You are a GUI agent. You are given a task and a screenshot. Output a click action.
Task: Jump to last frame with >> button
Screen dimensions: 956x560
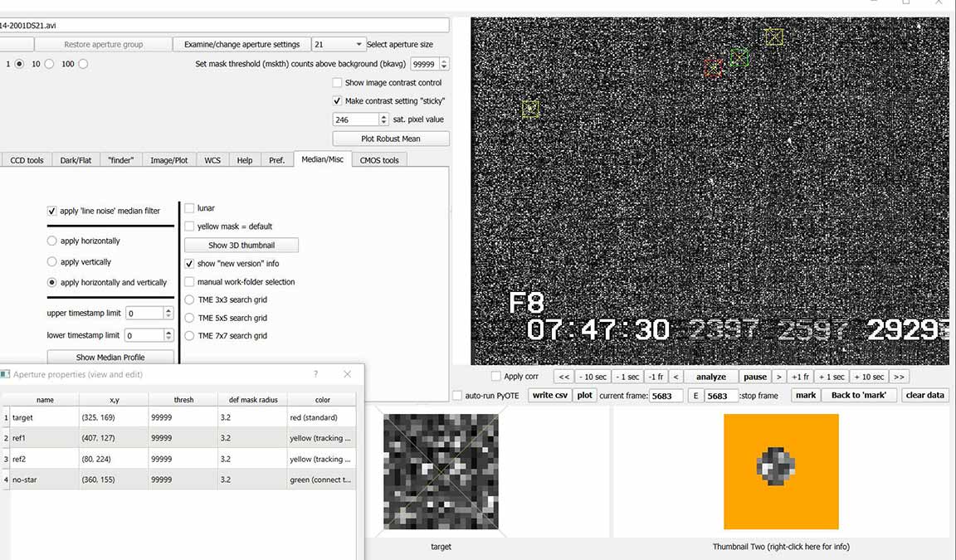pos(899,377)
